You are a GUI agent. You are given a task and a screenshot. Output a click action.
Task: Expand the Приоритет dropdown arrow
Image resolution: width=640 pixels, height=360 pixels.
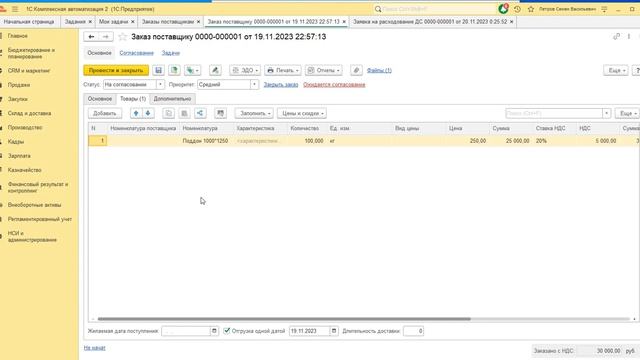(254, 84)
